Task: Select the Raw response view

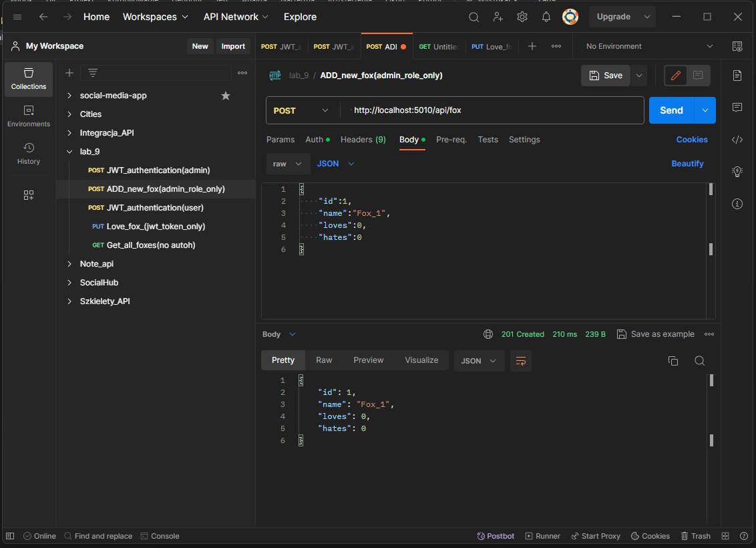Action: [324, 360]
